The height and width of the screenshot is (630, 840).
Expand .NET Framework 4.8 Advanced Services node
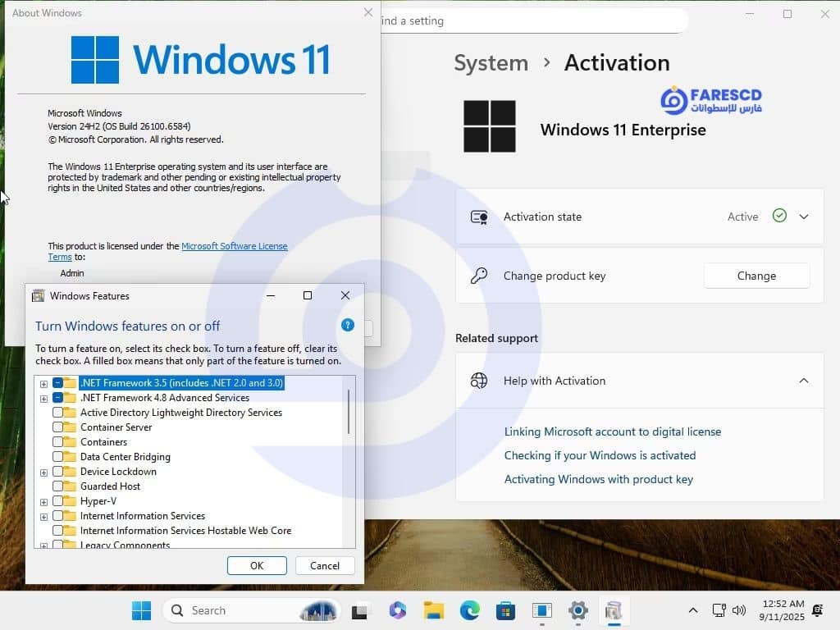(x=44, y=399)
